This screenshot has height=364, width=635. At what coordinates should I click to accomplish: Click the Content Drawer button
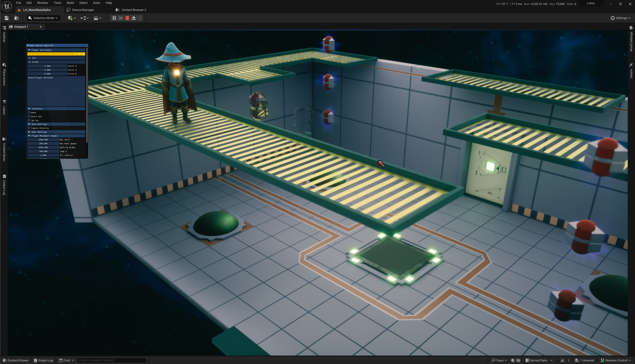point(16,360)
